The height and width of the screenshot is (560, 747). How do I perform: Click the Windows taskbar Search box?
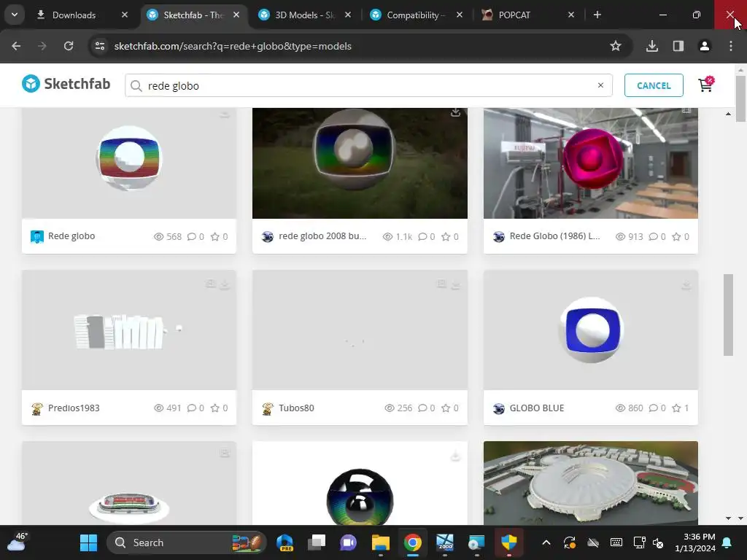(x=186, y=542)
